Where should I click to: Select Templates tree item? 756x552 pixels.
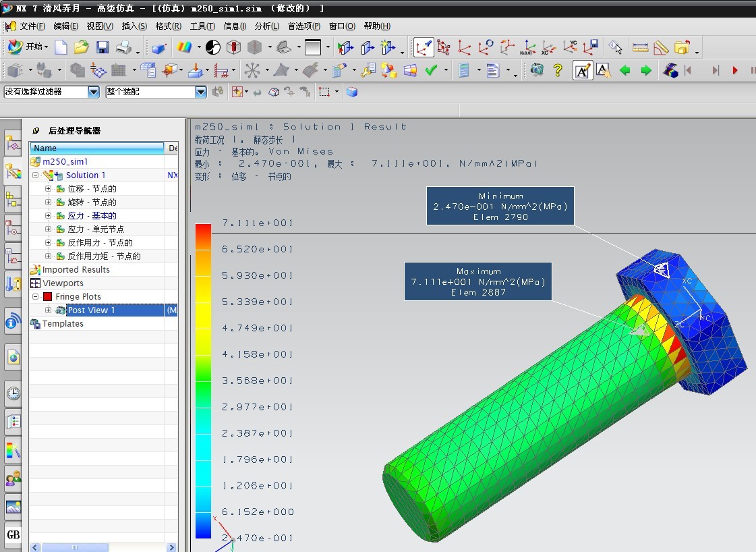(x=63, y=324)
